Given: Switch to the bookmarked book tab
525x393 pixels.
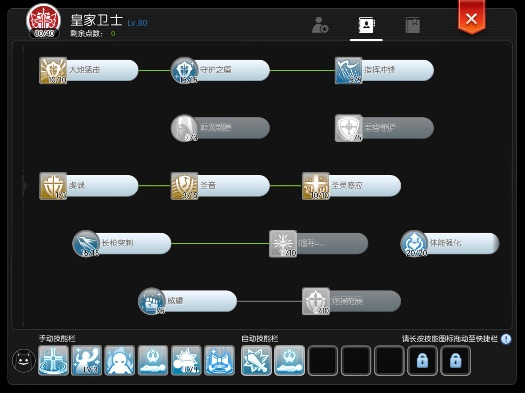Looking at the screenshot, I should 412,25.
